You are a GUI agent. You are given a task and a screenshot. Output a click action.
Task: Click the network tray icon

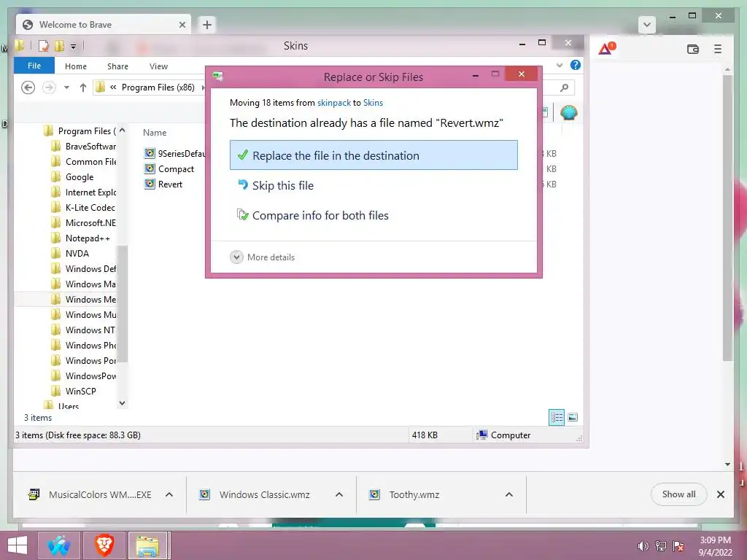[661, 546]
